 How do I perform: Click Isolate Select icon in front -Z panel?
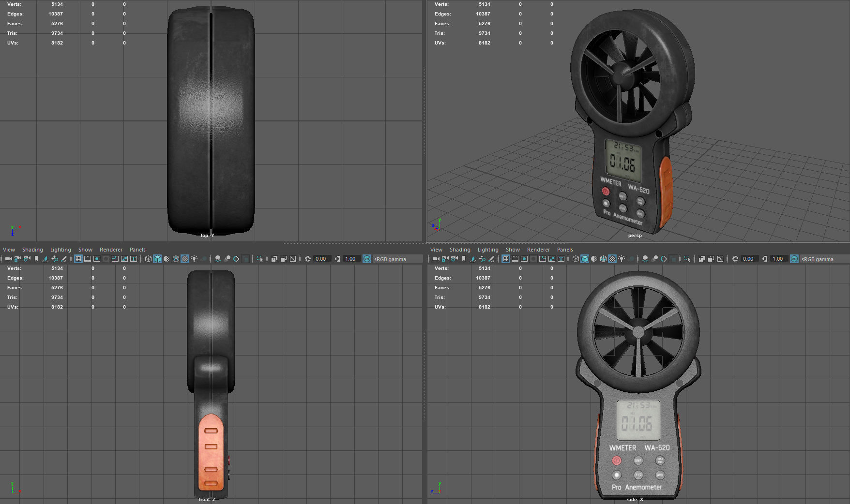[260, 259]
